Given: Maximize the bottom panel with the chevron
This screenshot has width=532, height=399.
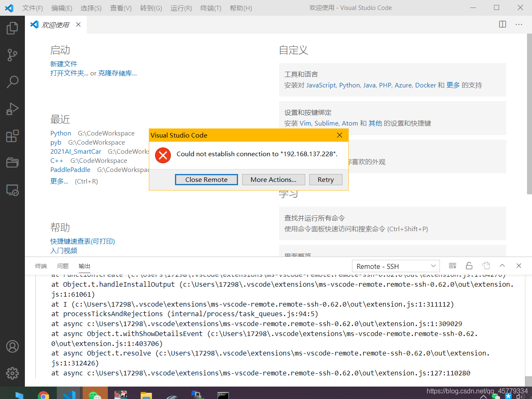Looking at the screenshot, I should [x=502, y=266].
